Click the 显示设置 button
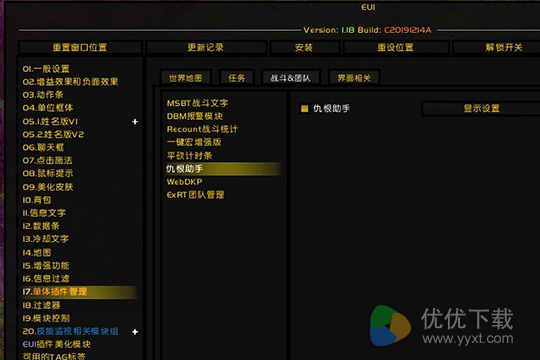540x360 pixels. click(481, 109)
